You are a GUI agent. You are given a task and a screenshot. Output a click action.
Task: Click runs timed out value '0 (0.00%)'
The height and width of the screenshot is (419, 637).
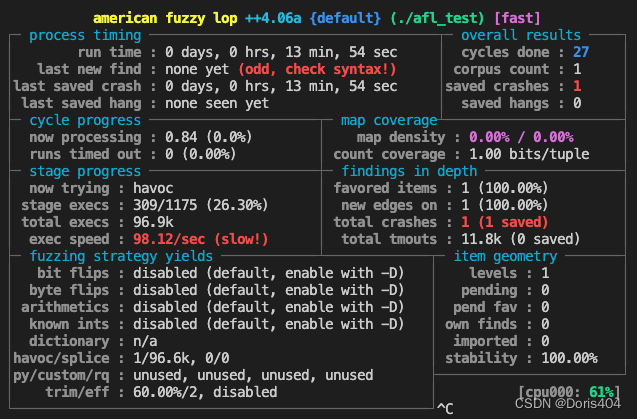point(201,155)
